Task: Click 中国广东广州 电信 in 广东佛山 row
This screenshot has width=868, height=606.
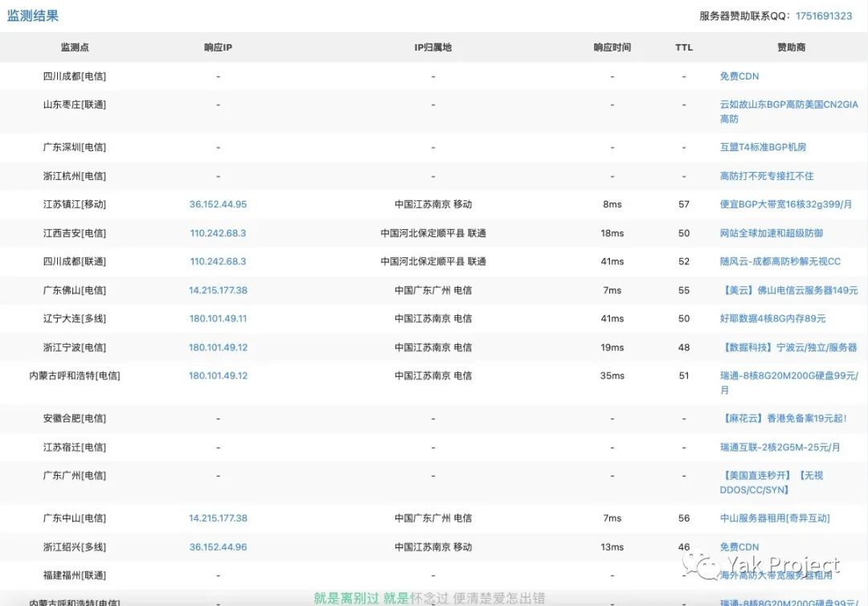Action: pyautogui.click(x=433, y=290)
